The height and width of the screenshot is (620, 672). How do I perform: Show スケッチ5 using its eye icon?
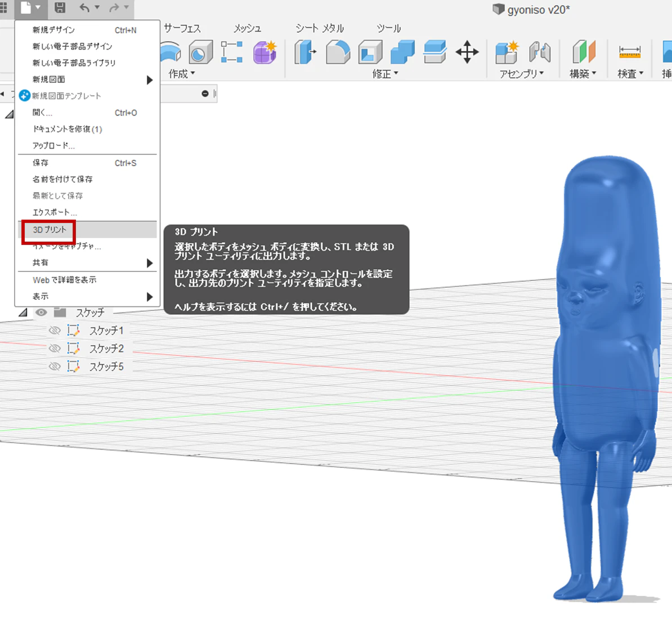click(55, 367)
